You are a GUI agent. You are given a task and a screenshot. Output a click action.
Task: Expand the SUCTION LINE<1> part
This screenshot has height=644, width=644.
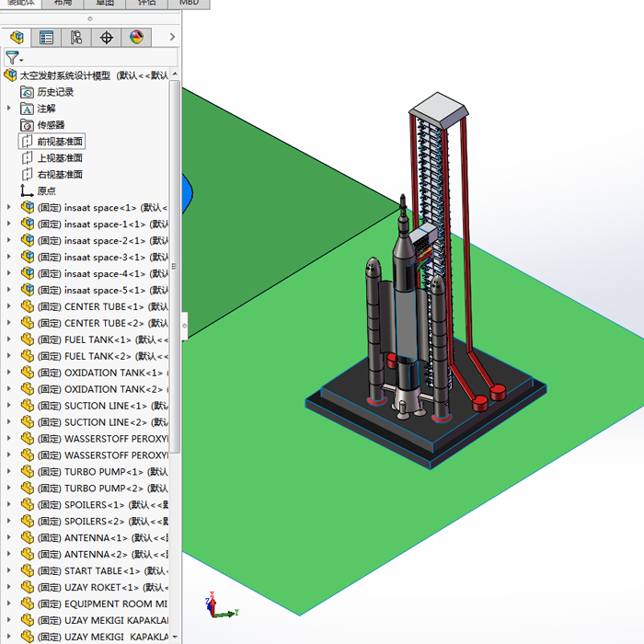pyautogui.click(x=9, y=406)
